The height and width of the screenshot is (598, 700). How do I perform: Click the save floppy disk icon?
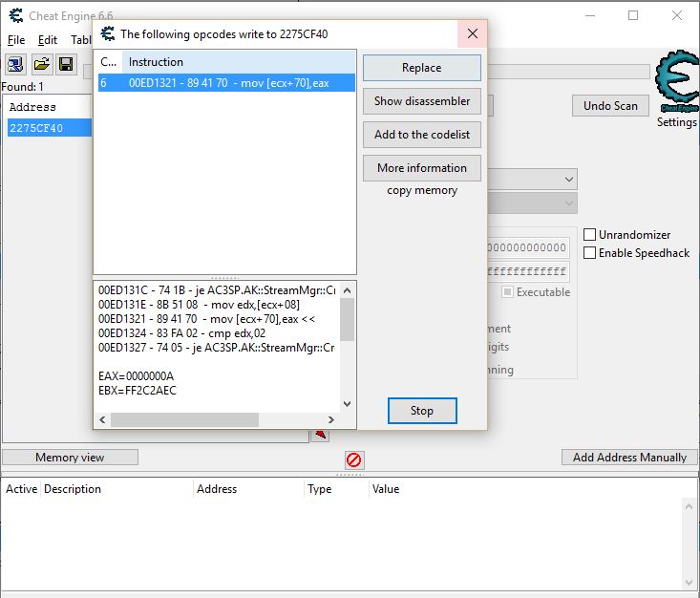[x=66, y=65]
